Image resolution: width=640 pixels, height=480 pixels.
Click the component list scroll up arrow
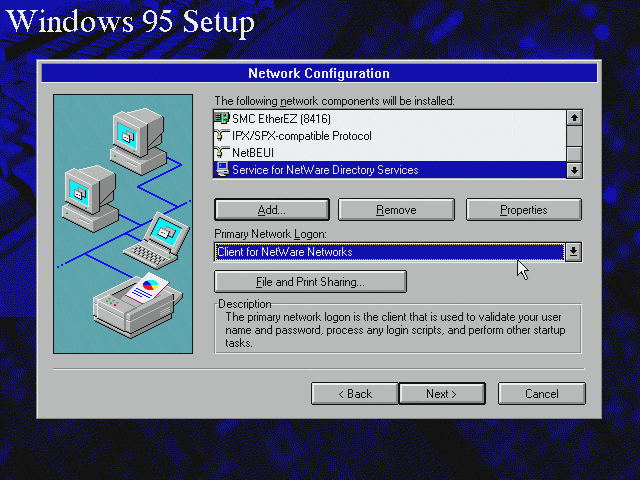click(574, 118)
